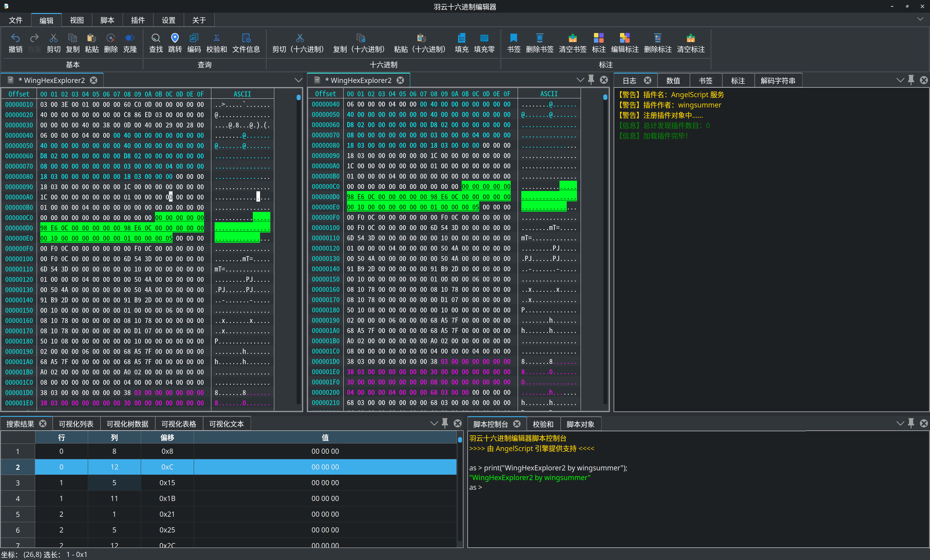Open the 插件 (Plugin) ribbon tab
Screen dimensions: 930x560
coord(138,20)
